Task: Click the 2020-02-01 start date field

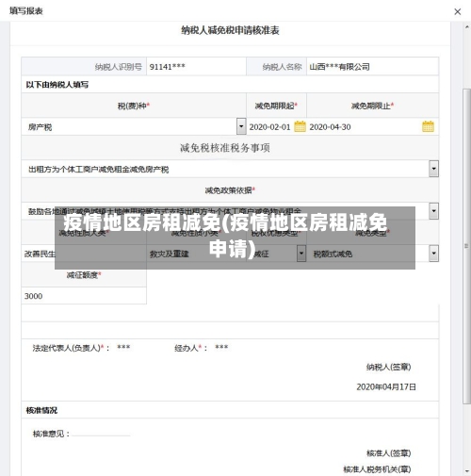Action: (269, 127)
